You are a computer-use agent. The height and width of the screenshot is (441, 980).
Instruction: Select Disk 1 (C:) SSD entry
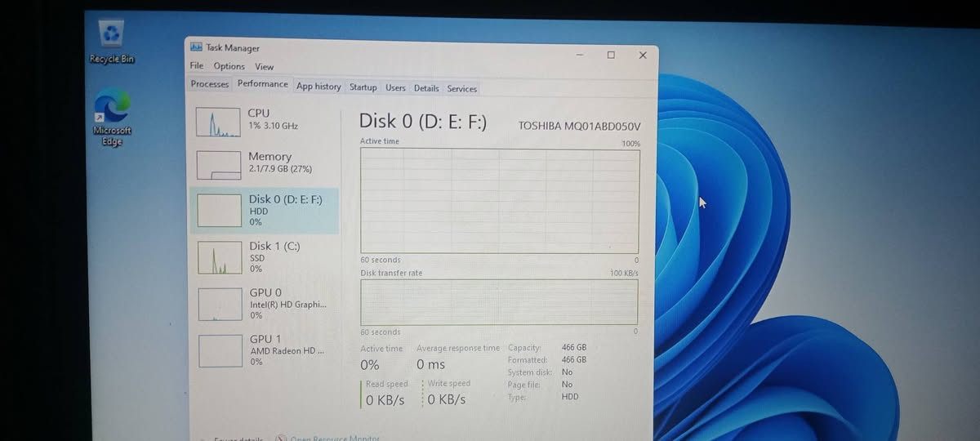(x=265, y=256)
